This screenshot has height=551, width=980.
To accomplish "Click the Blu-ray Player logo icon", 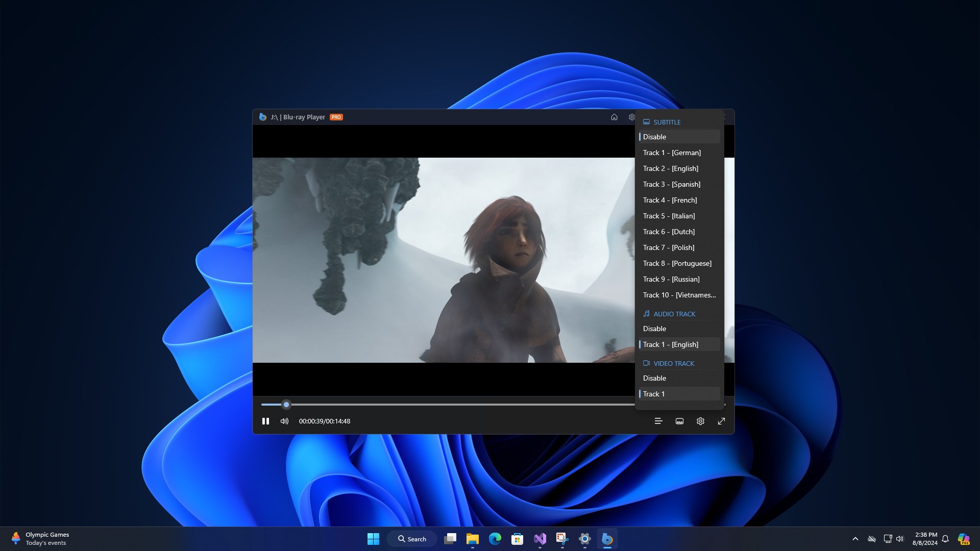I will (x=262, y=117).
